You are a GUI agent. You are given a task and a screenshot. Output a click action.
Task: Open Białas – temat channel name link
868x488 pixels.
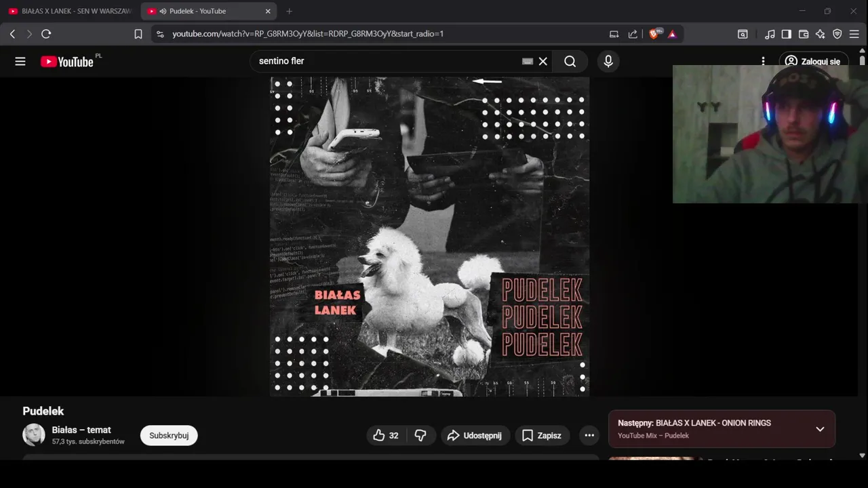pos(81,430)
